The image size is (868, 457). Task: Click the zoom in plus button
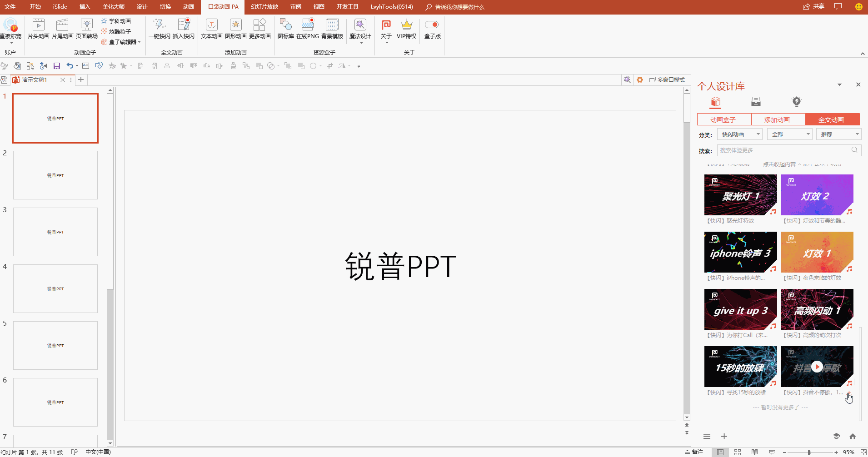[836, 452]
